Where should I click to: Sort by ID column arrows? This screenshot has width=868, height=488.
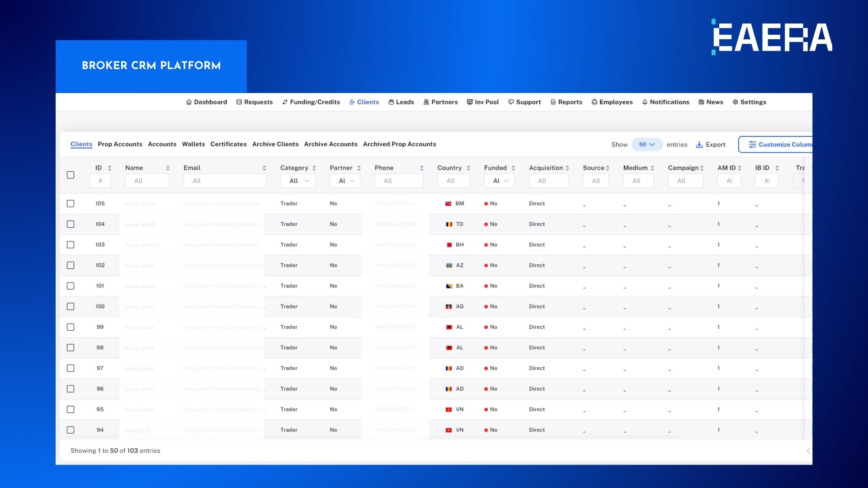(x=109, y=168)
